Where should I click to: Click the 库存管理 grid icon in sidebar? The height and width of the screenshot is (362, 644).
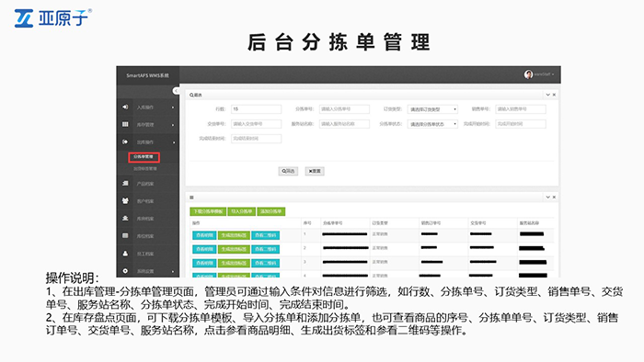coord(125,124)
